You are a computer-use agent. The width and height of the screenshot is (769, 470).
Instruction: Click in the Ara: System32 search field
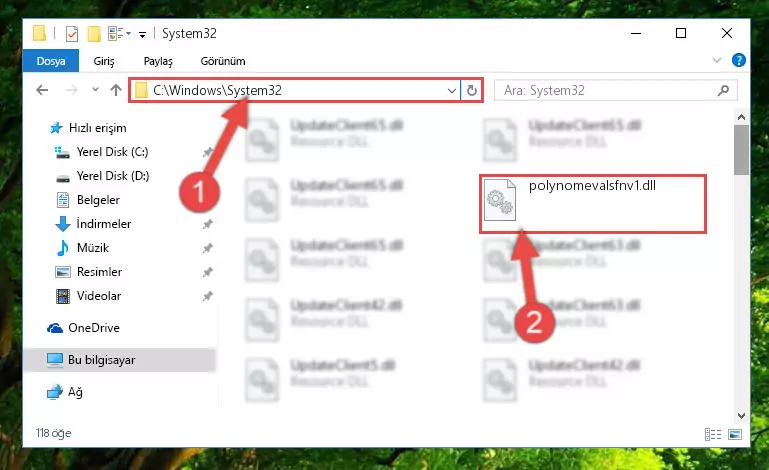pyautogui.click(x=608, y=90)
